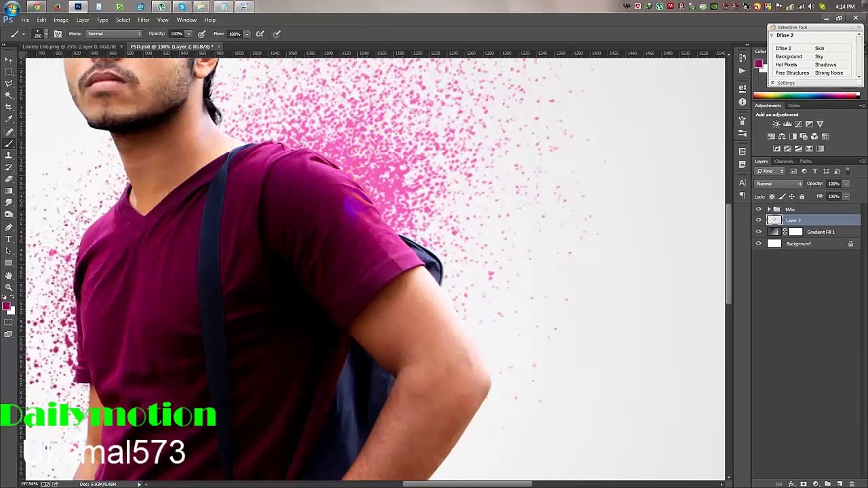Image resolution: width=868 pixels, height=488 pixels.
Task: Select the Brush tool in toolbox
Action: [x=9, y=143]
